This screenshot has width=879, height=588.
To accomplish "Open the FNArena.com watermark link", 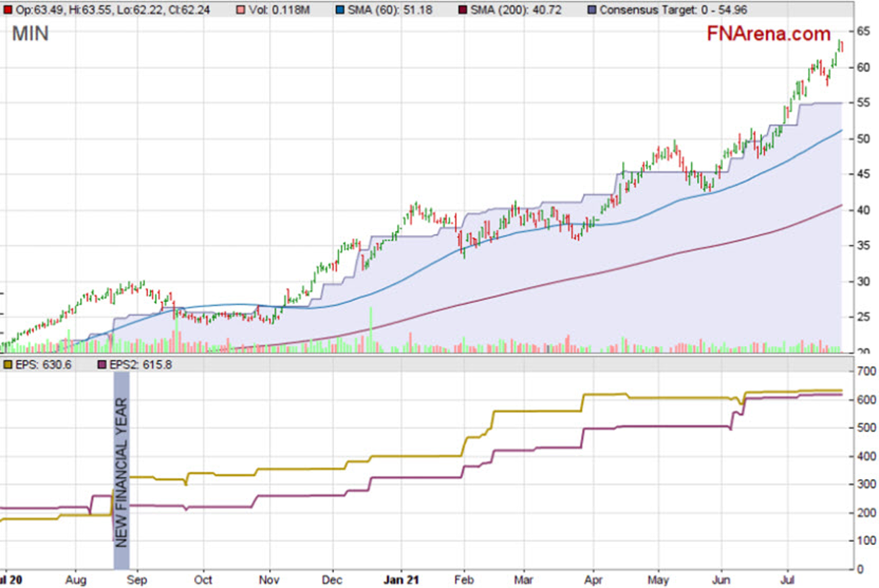I will (769, 34).
